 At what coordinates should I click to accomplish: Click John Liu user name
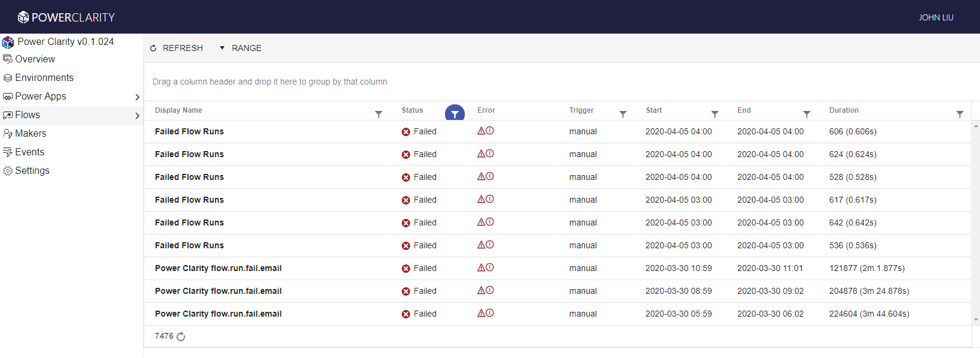click(936, 17)
